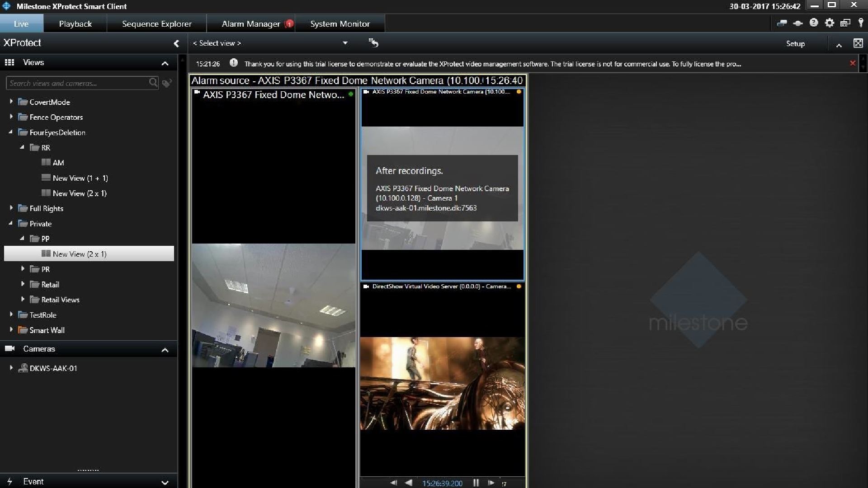
Task: Select New View (1 + 1)
Action: (80, 178)
